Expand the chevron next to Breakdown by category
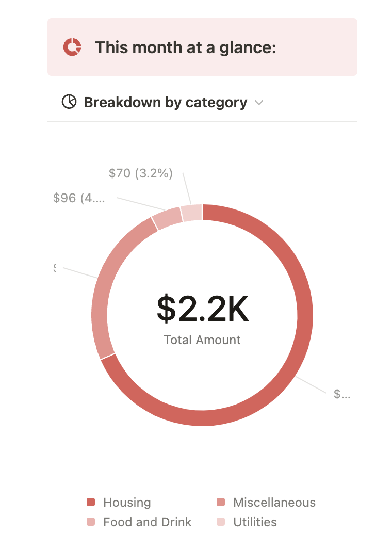 point(259,103)
